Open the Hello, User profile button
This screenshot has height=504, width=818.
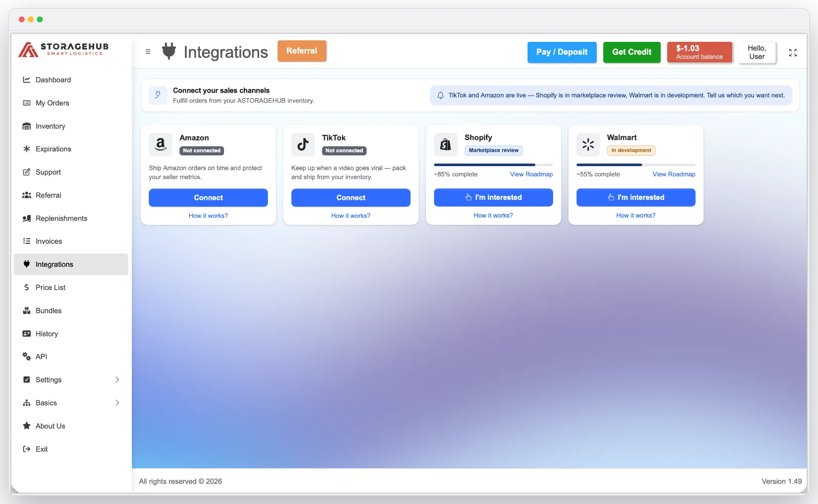(757, 52)
